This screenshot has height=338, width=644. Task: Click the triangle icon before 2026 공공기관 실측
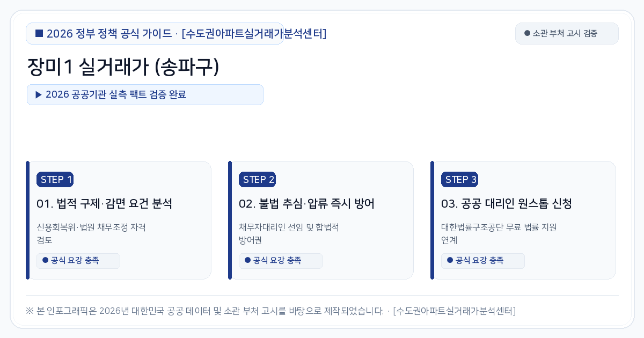[39, 94]
